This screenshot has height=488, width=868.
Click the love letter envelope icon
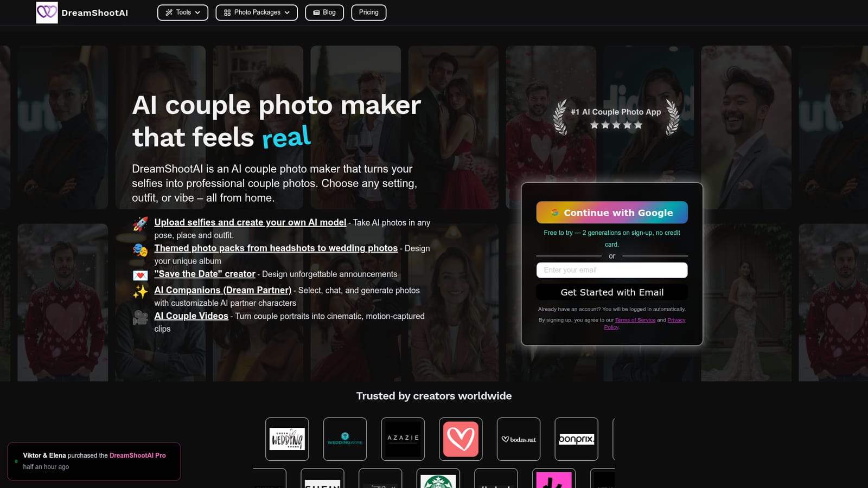[x=140, y=275]
